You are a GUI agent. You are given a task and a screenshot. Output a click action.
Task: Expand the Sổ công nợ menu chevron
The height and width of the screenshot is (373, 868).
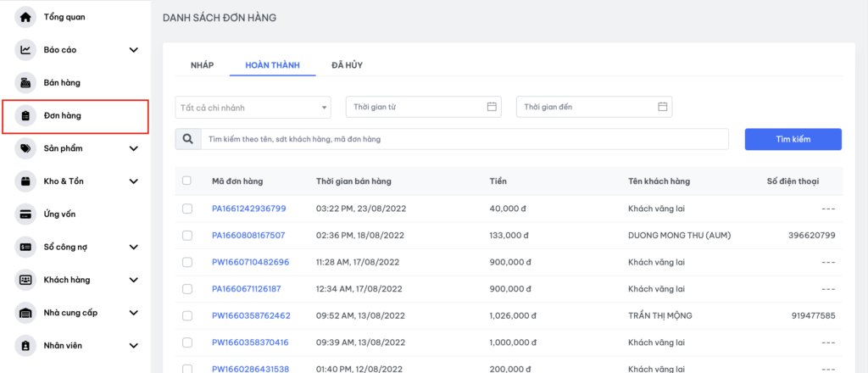(x=133, y=247)
